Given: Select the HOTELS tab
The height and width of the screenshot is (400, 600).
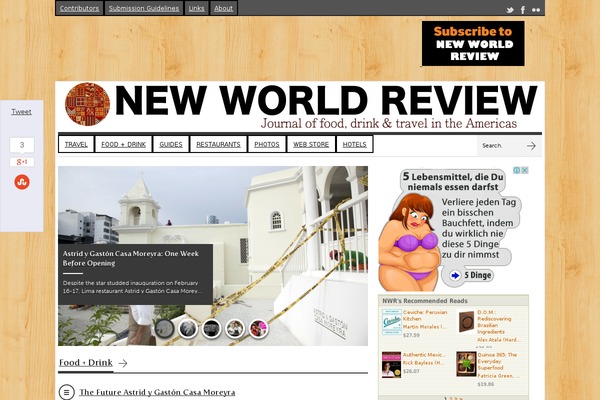Looking at the screenshot, I should tap(354, 144).
